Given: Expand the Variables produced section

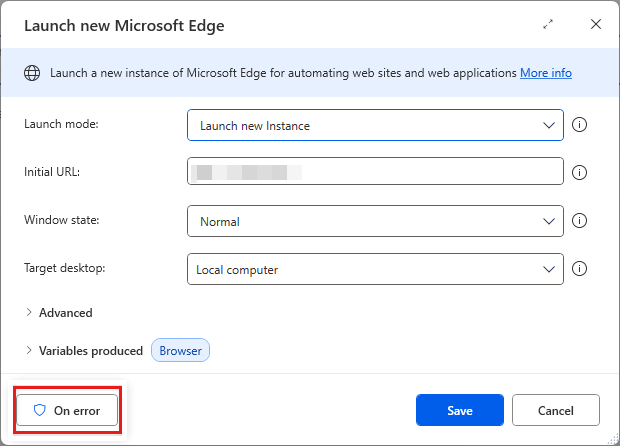Looking at the screenshot, I should tap(84, 351).
